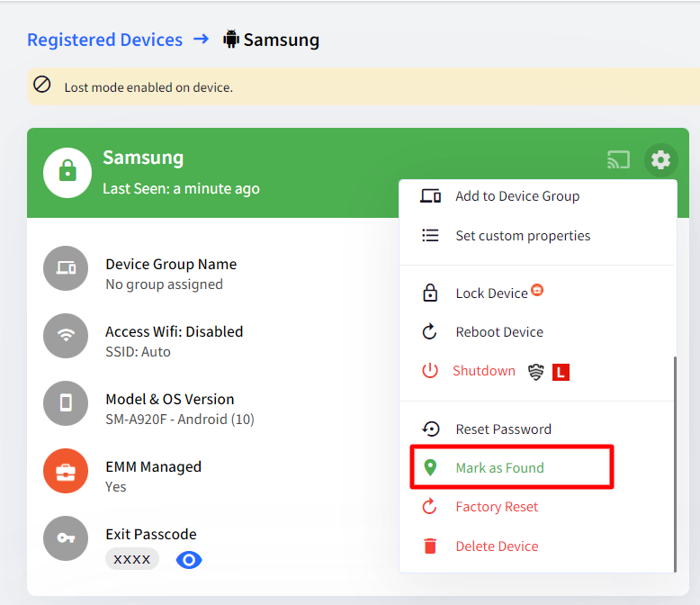Click the red L badge beside Shutdown
Viewport: 700px width, 605px height.
tap(561, 372)
